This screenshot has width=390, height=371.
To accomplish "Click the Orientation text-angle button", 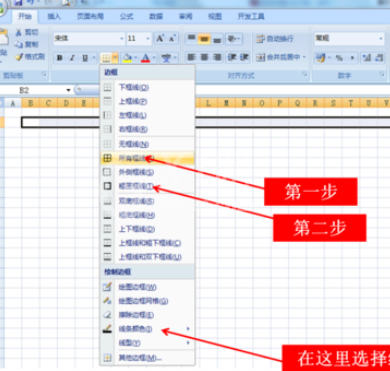I will click(231, 39).
